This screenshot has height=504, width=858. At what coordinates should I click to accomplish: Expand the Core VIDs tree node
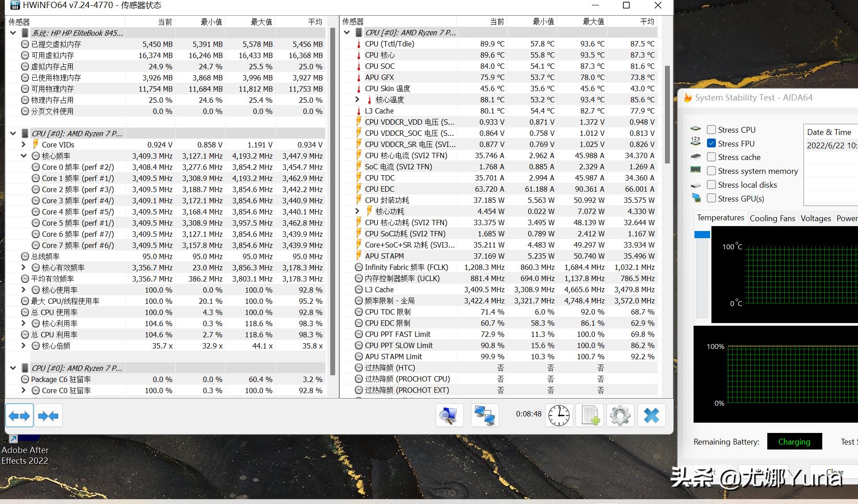click(x=24, y=145)
